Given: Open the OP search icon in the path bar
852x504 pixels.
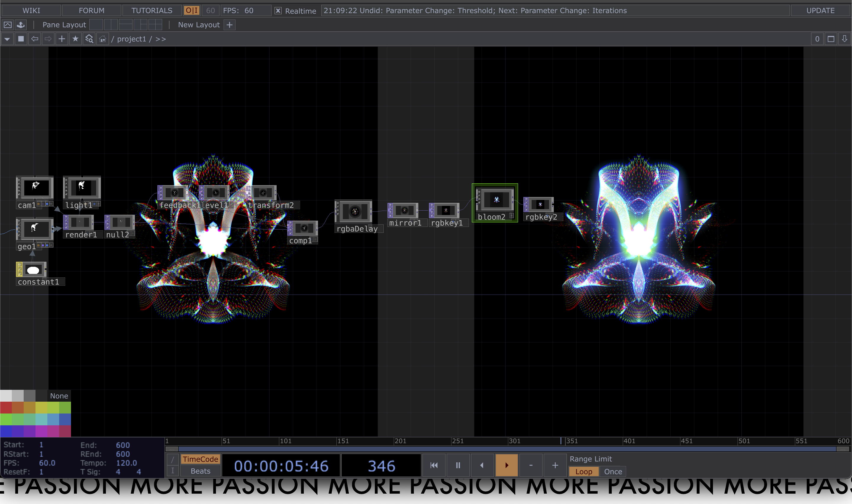Looking at the screenshot, I should tap(89, 39).
